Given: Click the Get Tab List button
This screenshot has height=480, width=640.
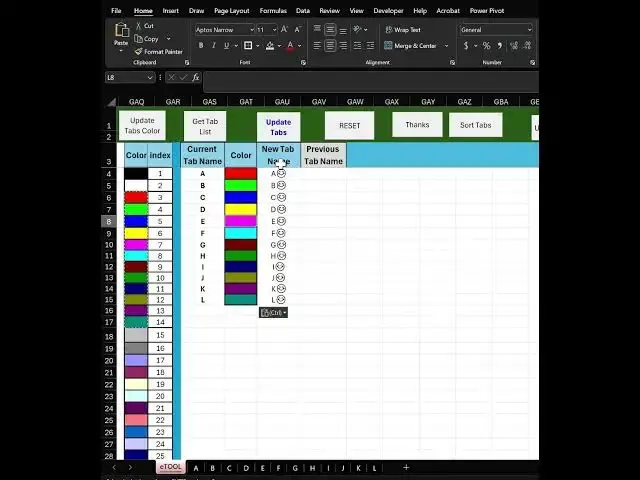Looking at the screenshot, I should [x=205, y=127].
